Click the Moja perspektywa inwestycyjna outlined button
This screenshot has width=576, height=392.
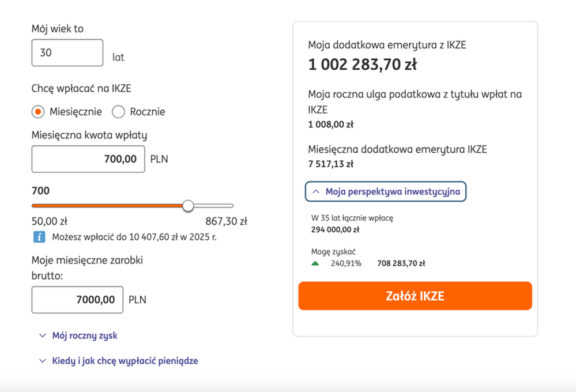(385, 191)
